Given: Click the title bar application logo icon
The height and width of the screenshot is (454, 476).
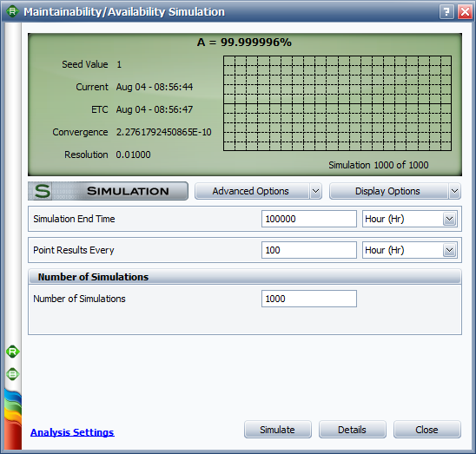Looking at the screenshot, I should click(12, 12).
